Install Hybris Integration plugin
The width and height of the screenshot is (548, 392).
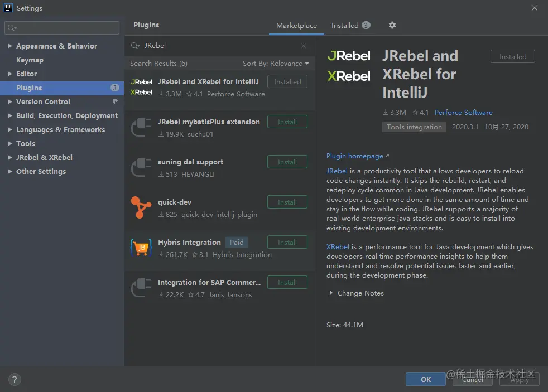coord(287,242)
